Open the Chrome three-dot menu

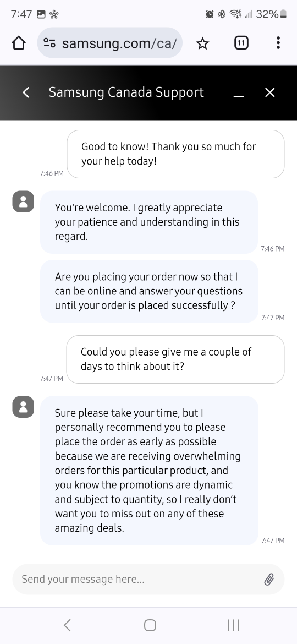pos(278,43)
